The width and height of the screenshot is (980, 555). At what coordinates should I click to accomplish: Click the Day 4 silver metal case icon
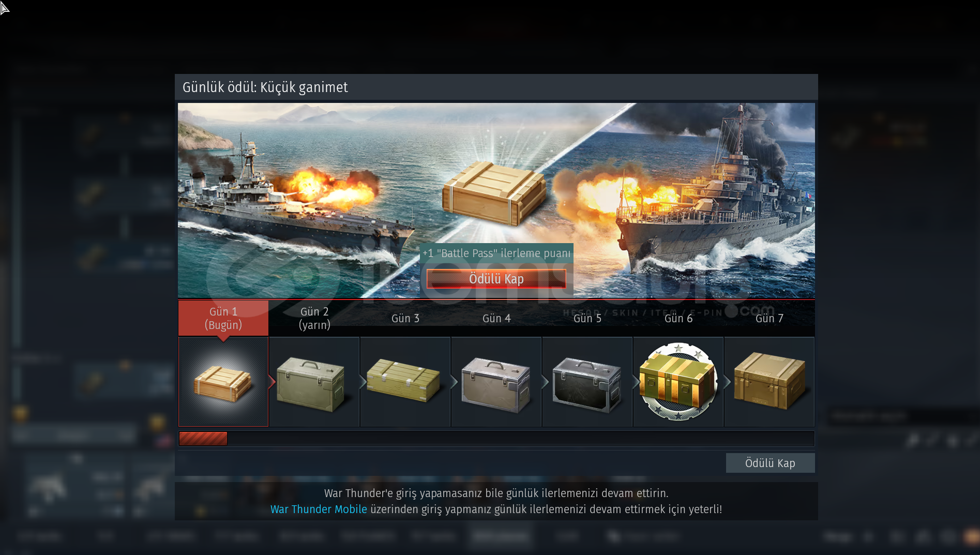(x=496, y=384)
